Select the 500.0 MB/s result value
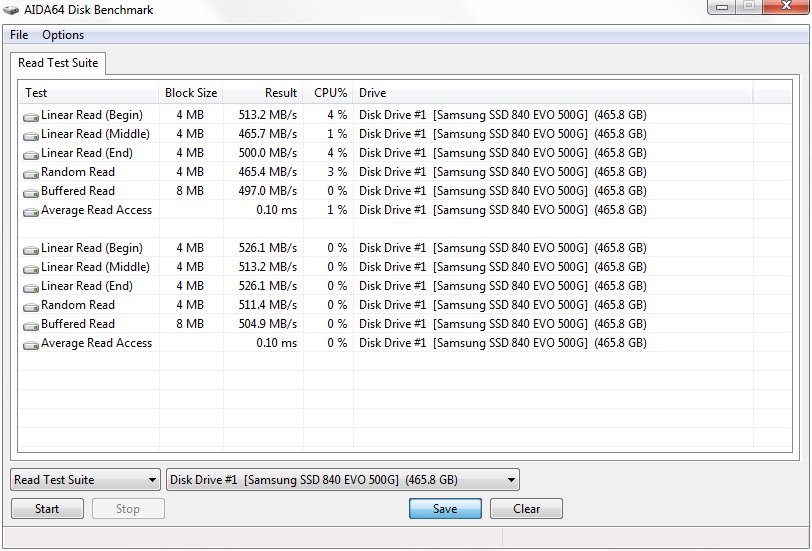Image resolution: width=812 pixels, height=551 pixels. [268, 153]
